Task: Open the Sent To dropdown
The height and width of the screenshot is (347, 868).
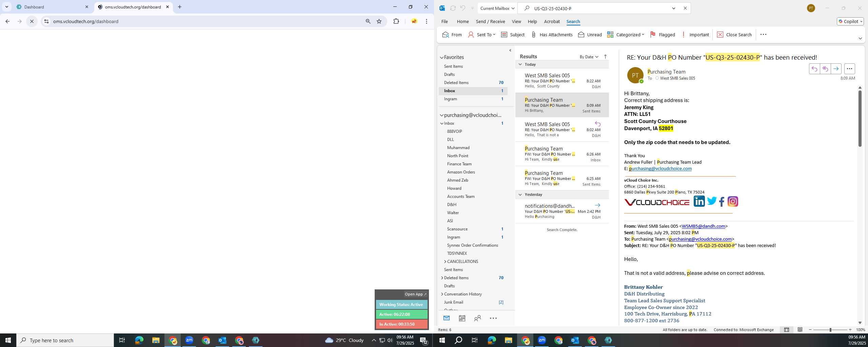Action: 481,35
